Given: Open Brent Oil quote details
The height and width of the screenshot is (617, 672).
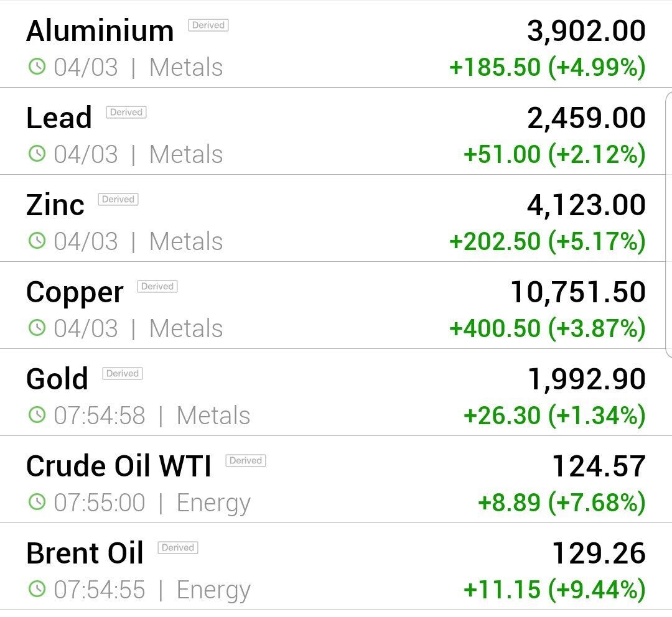Looking at the screenshot, I should (336, 567).
